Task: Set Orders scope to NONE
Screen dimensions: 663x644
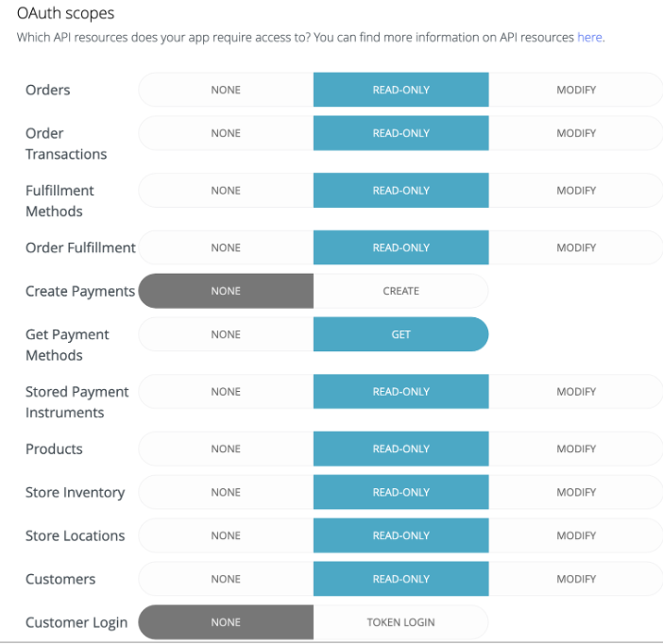Action: (226, 90)
